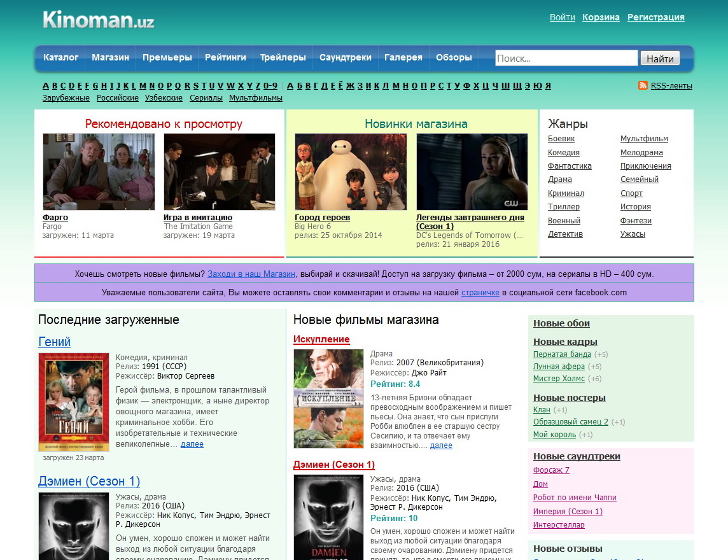Open the Фарго movie thumbnail
The width and height of the screenshot is (728, 560).
click(99, 172)
